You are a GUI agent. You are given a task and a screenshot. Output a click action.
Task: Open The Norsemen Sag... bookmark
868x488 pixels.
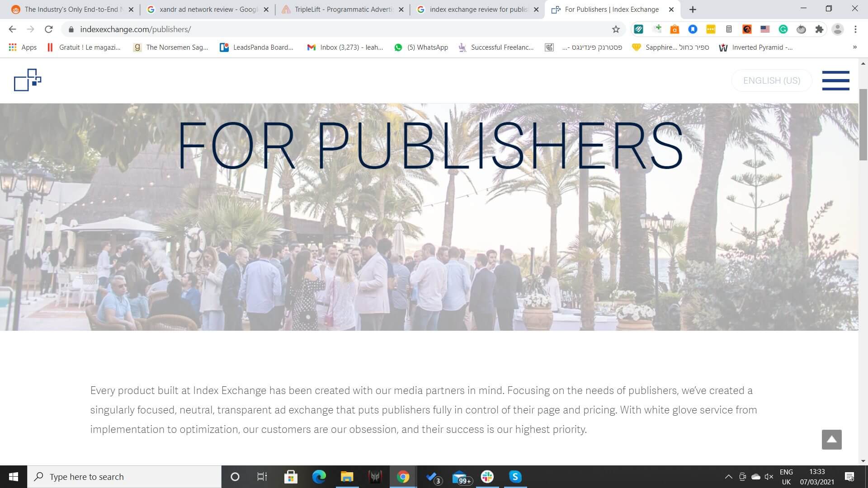171,47
